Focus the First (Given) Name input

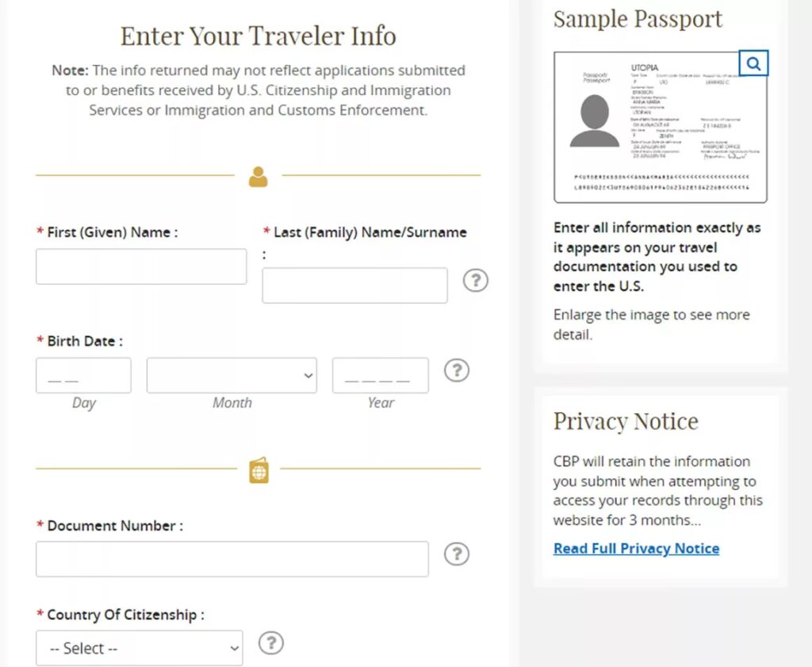(x=141, y=266)
